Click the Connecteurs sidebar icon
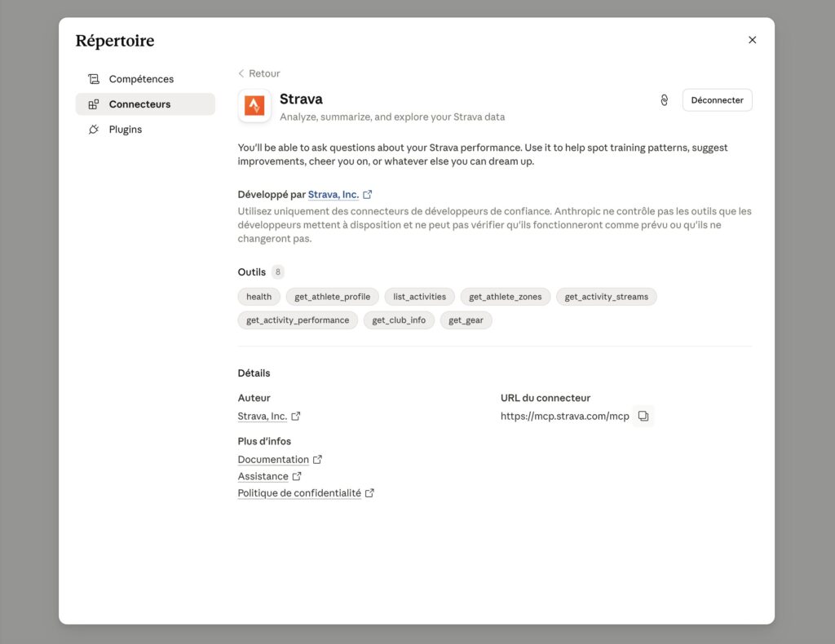Viewport: 835px width, 644px height. [x=94, y=104]
